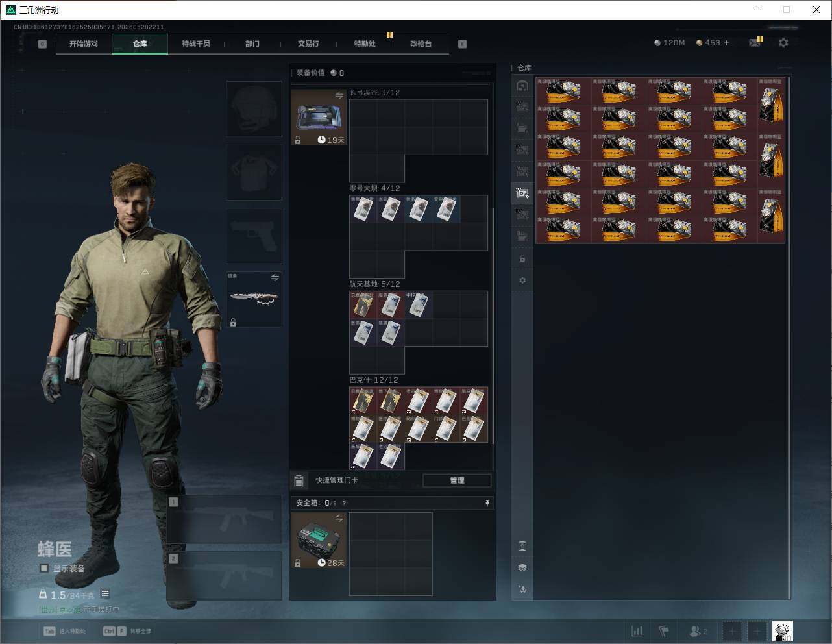Switch to the 特勤处 tab
This screenshot has height=644, width=832.
tap(365, 43)
